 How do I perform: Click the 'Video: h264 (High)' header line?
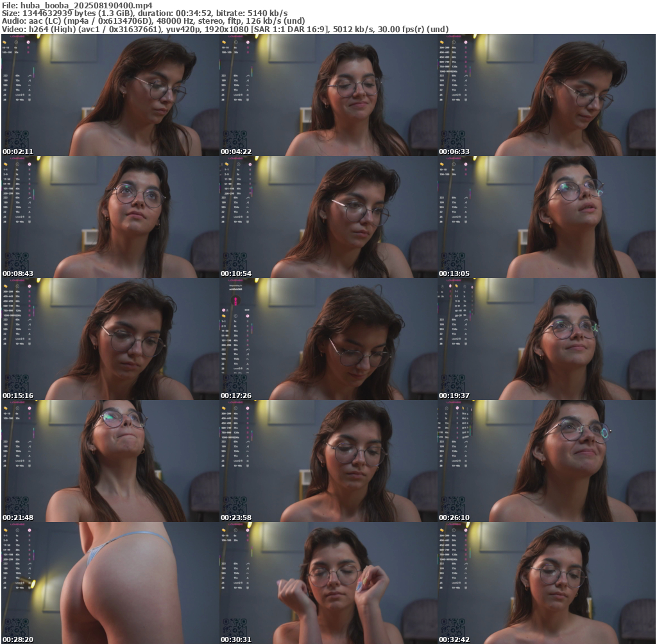point(225,30)
